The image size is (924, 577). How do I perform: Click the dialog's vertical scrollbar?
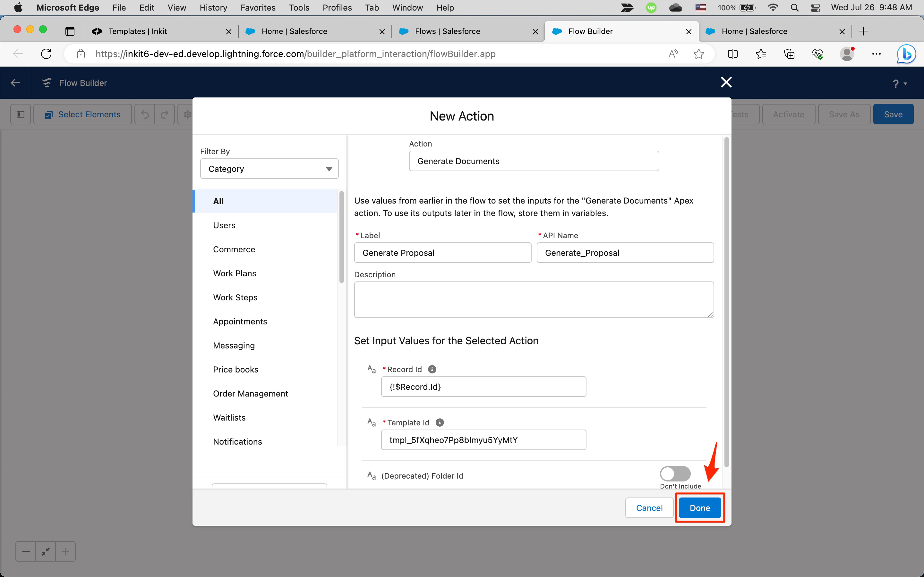726,301
